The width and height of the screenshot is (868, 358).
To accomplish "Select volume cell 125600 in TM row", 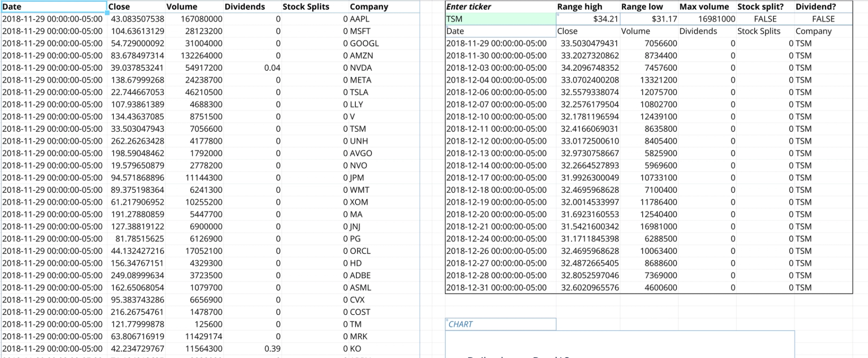I will tap(194, 324).
